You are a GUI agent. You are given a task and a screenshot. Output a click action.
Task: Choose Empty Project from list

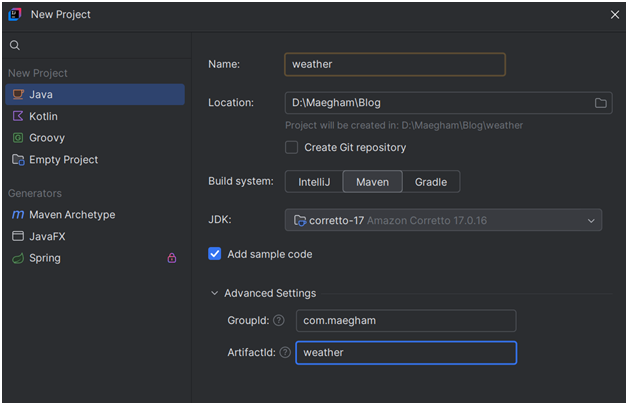pos(62,160)
